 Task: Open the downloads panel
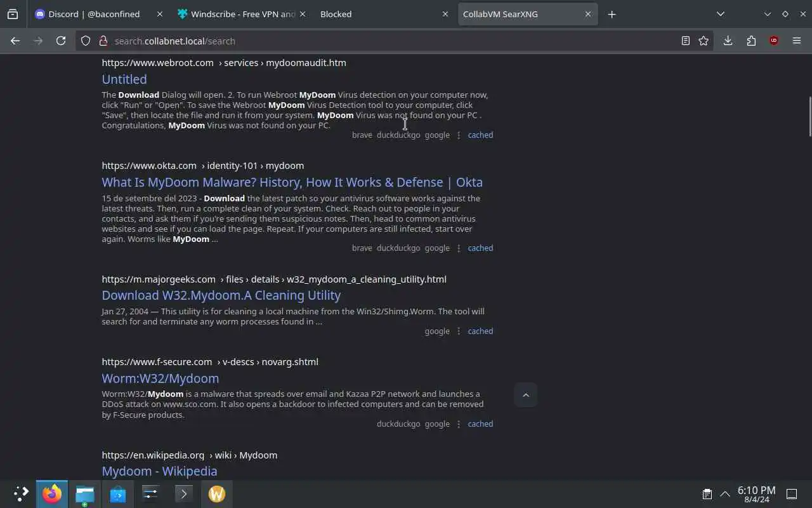click(x=728, y=41)
